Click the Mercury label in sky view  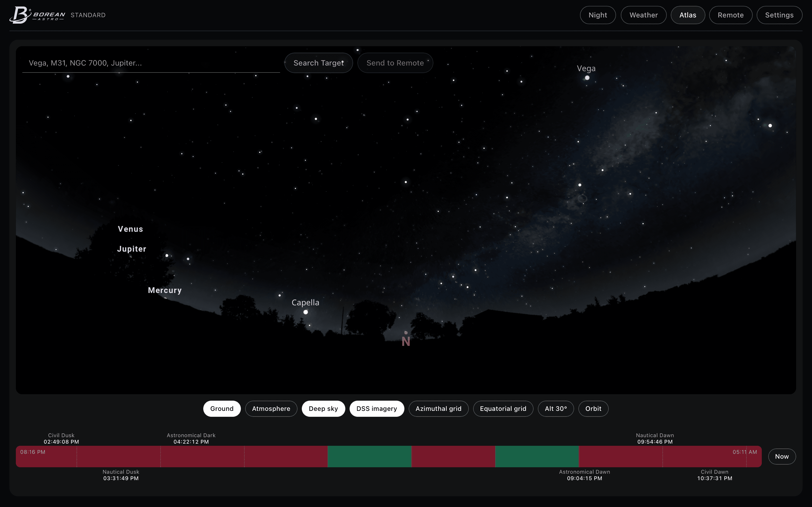pos(165,290)
